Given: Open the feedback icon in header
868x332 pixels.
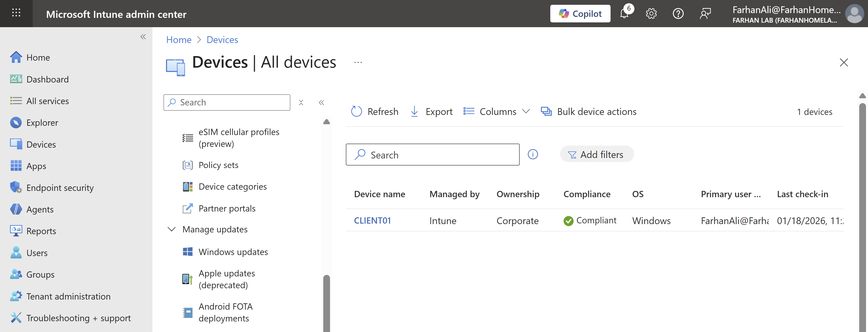Looking at the screenshot, I should pyautogui.click(x=705, y=14).
